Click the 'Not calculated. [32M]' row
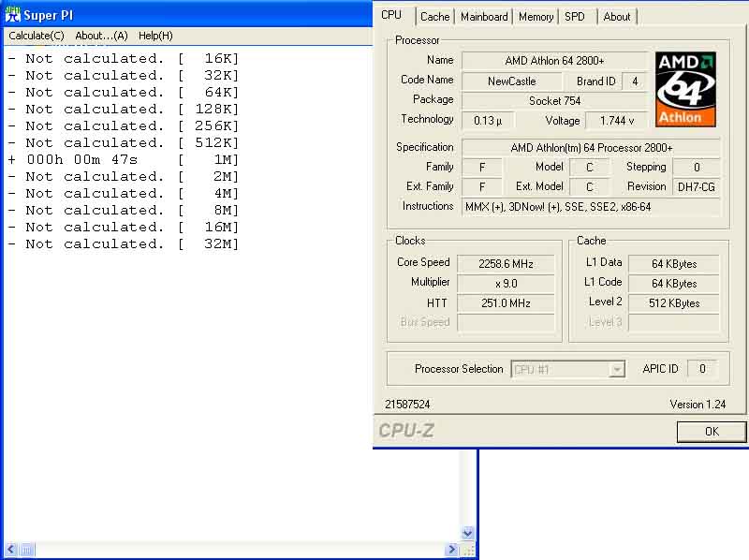Image resolution: width=749 pixels, height=560 pixels. coord(124,243)
